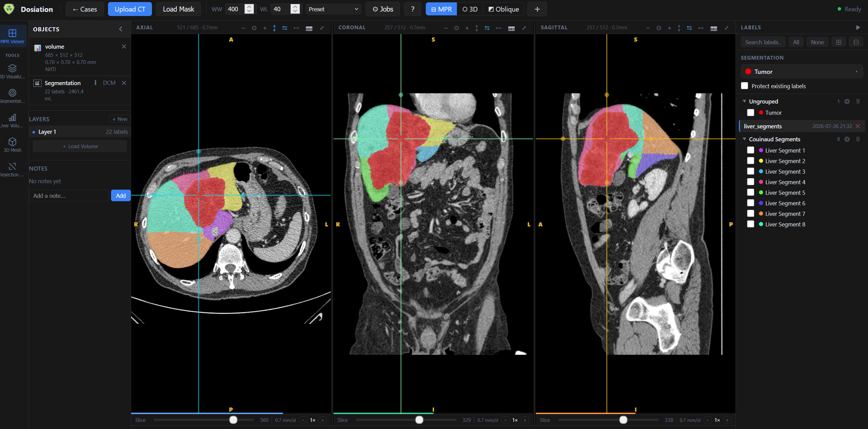Adjust the Coronal slice slider handle
The height and width of the screenshot is (429, 868).
pyautogui.click(x=419, y=420)
